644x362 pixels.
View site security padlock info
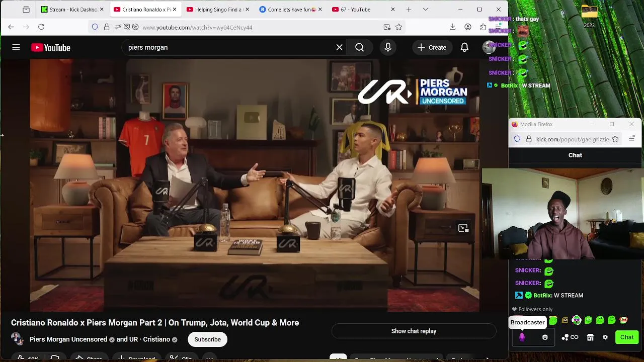tap(107, 27)
